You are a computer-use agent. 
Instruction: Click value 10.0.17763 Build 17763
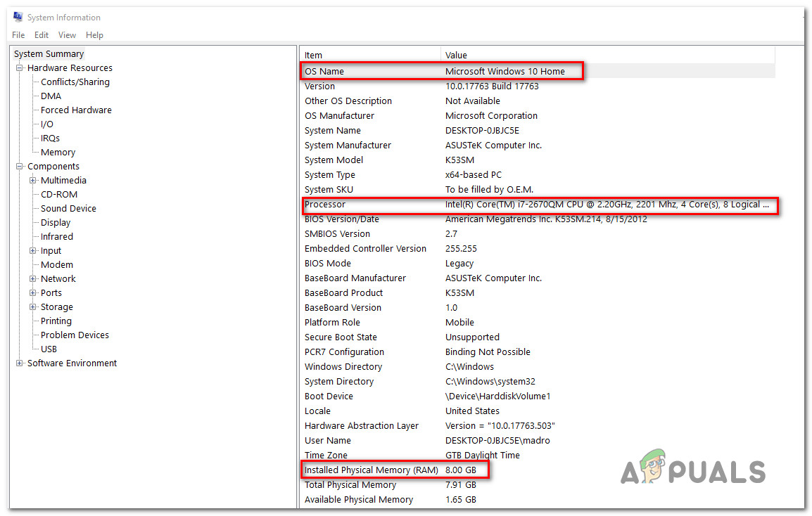492,86
